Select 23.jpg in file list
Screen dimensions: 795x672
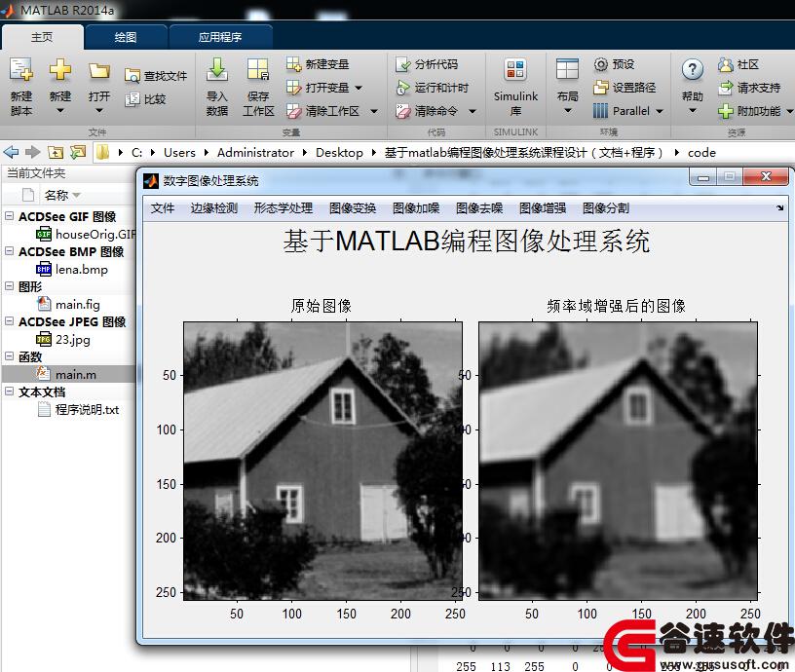63,339
